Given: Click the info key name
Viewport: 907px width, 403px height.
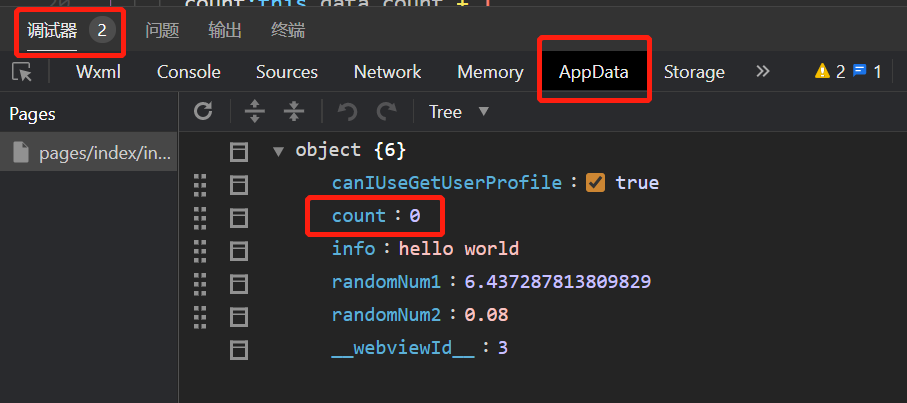Looking at the screenshot, I should click(x=353, y=249).
